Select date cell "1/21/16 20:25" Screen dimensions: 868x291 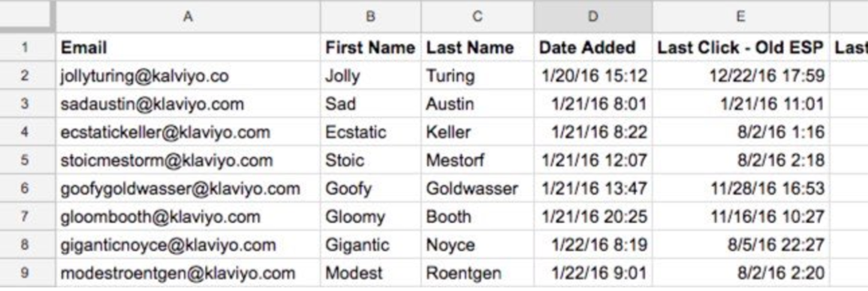coord(594,217)
